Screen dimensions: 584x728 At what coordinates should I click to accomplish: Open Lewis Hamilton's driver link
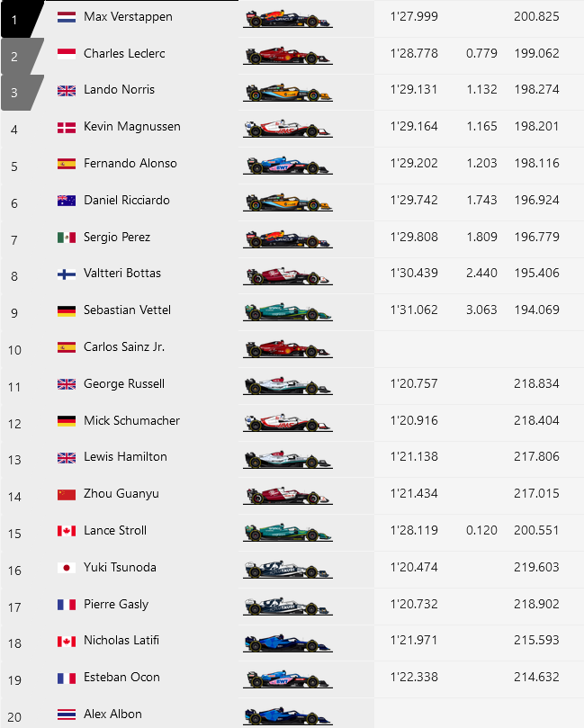[125, 457]
